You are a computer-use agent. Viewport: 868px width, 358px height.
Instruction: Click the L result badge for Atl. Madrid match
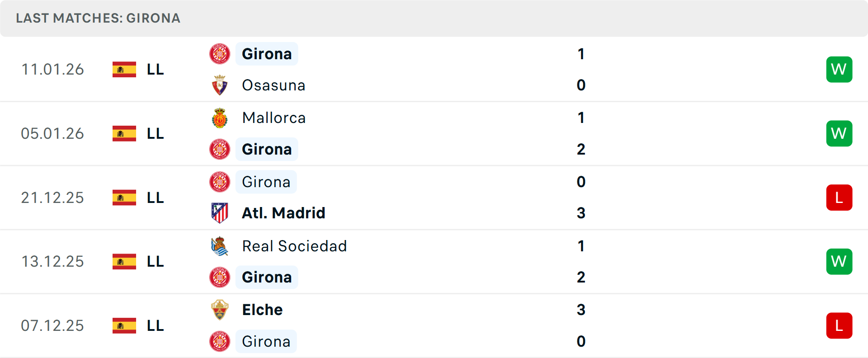point(839,198)
